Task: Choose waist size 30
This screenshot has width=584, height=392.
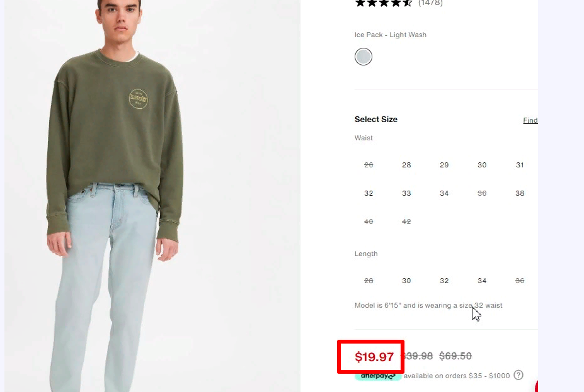Action: 482,165
